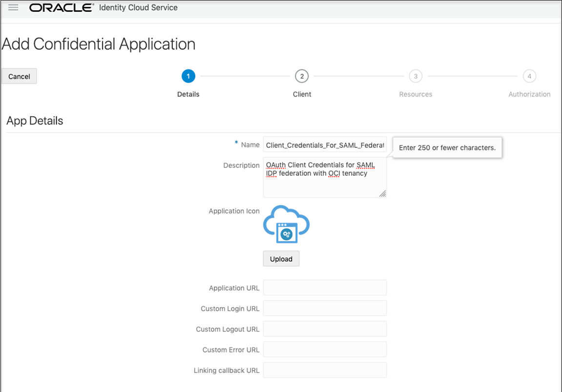This screenshot has width=562, height=392.
Task: Click the Description text area
Action: pos(324,176)
